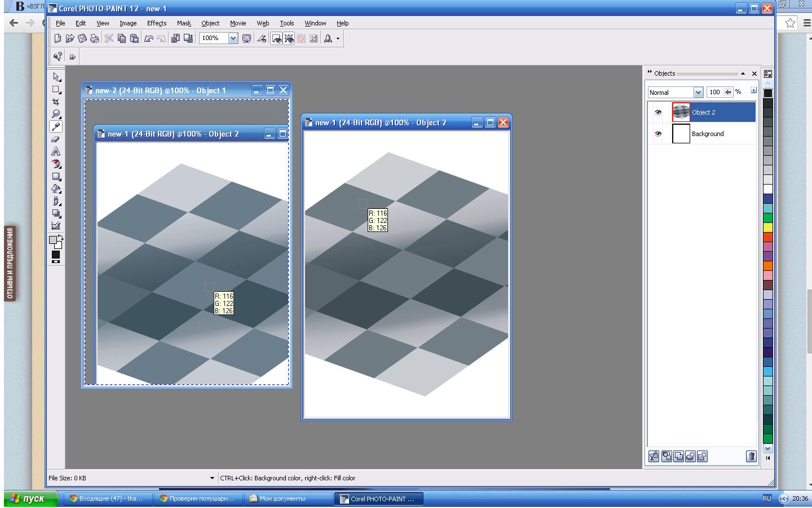Click the Undo arrow in toolbar

[x=149, y=38]
